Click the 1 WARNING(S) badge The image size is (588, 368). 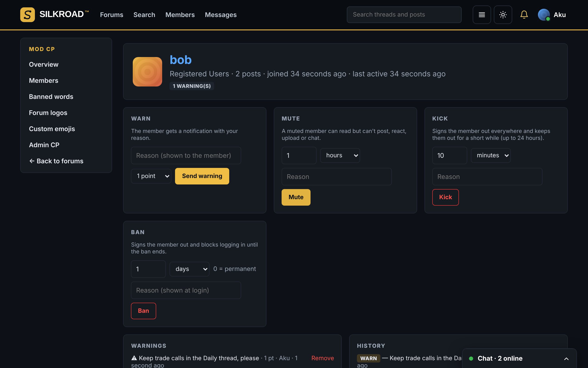192,86
